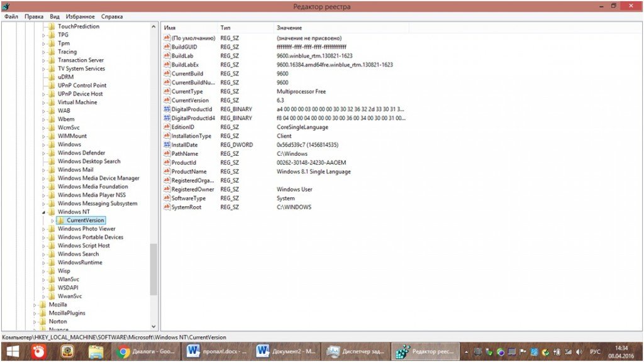
Task: Select the Transaction Server key
Action: point(80,60)
